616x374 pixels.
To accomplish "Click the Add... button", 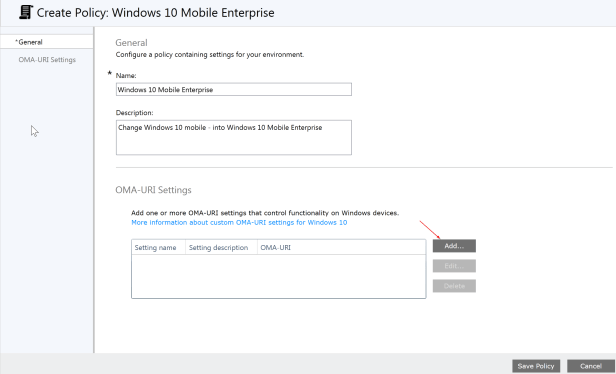I will click(x=454, y=246).
